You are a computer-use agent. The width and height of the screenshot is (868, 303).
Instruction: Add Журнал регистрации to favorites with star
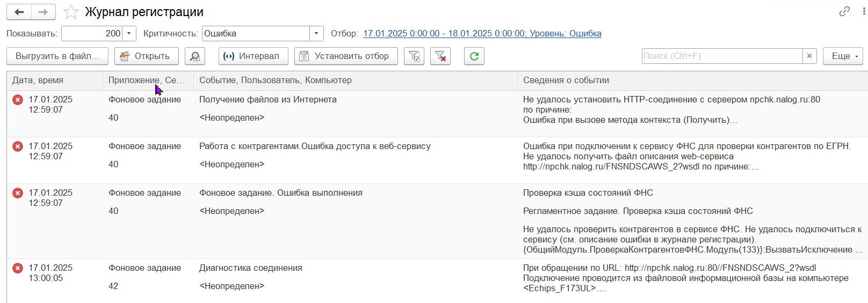pyautogui.click(x=71, y=12)
